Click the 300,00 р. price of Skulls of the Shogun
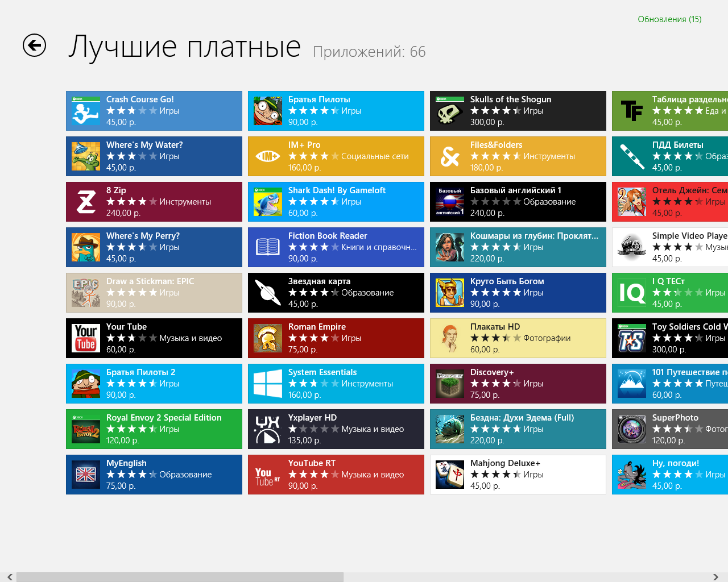This screenshot has height=582, width=728. [487, 122]
